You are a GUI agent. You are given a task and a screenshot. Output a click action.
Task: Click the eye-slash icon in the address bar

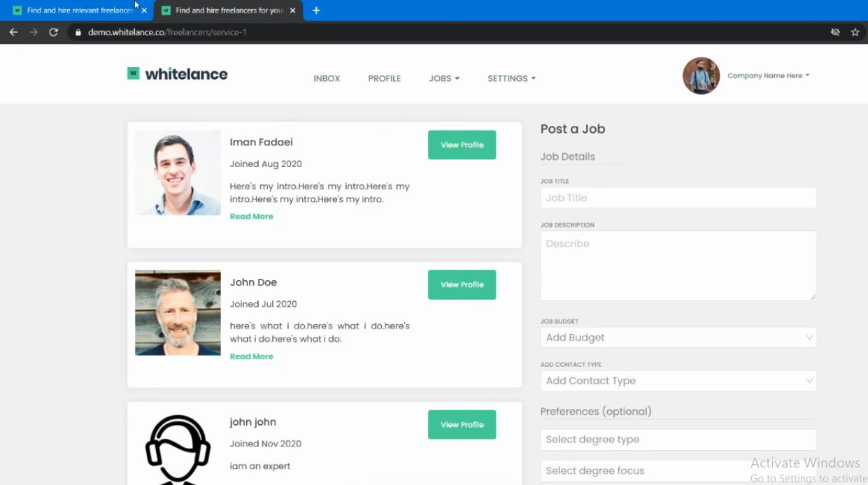(x=835, y=32)
